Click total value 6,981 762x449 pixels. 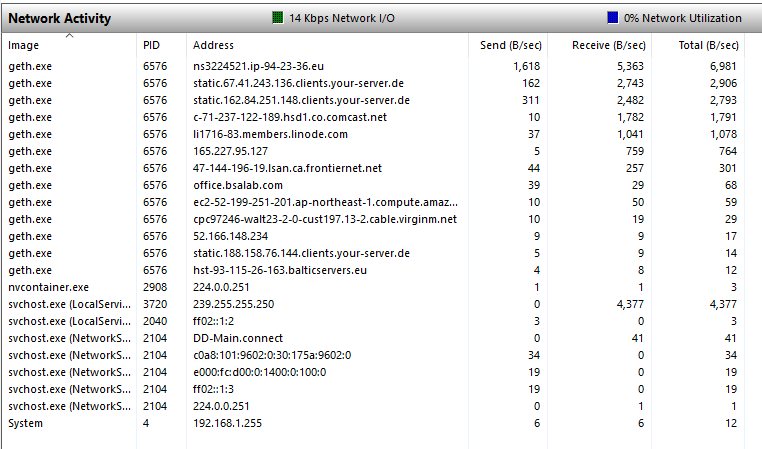click(723, 66)
